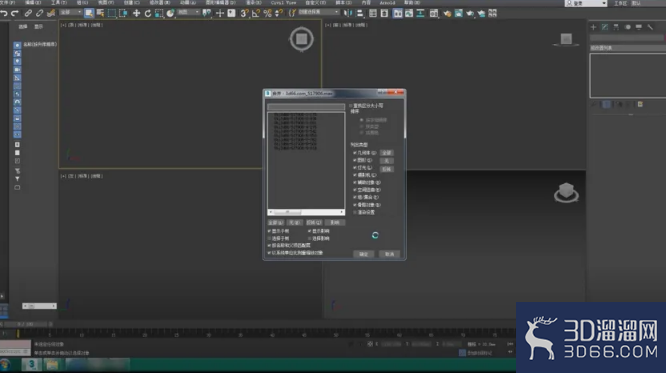Toggle the Bone Objects checkbox in the dialog

(x=355, y=205)
